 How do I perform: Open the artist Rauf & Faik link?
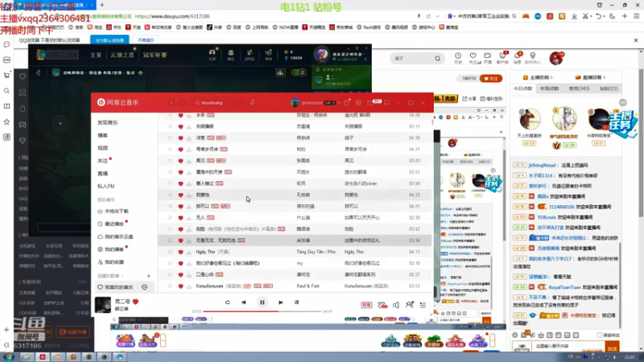(308, 286)
